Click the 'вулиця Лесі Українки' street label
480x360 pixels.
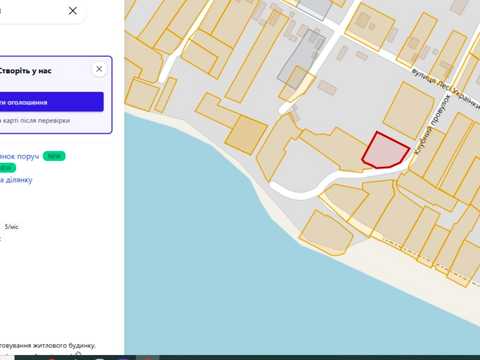tap(445, 89)
